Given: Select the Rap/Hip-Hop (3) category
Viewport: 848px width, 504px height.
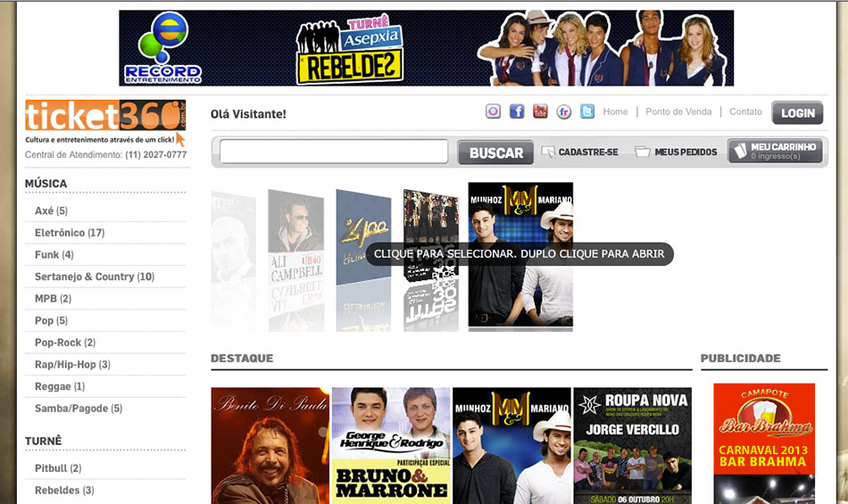Looking at the screenshot, I should 72,365.
